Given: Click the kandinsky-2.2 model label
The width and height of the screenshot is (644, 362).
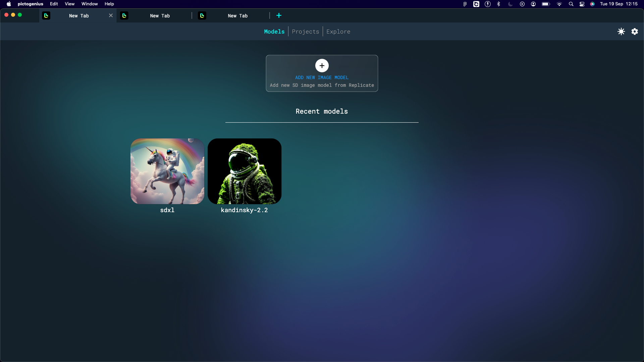Looking at the screenshot, I should tap(245, 210).
